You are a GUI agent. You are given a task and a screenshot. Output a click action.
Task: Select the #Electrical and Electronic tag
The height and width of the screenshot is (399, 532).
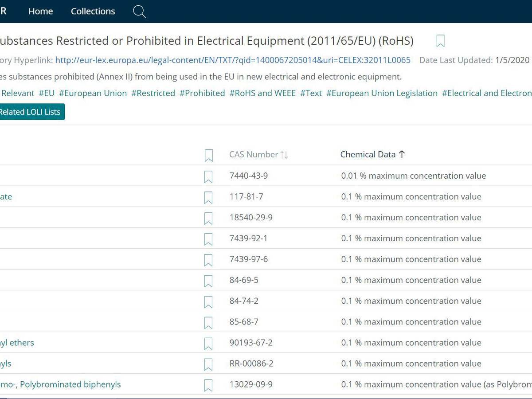[487, 93]
